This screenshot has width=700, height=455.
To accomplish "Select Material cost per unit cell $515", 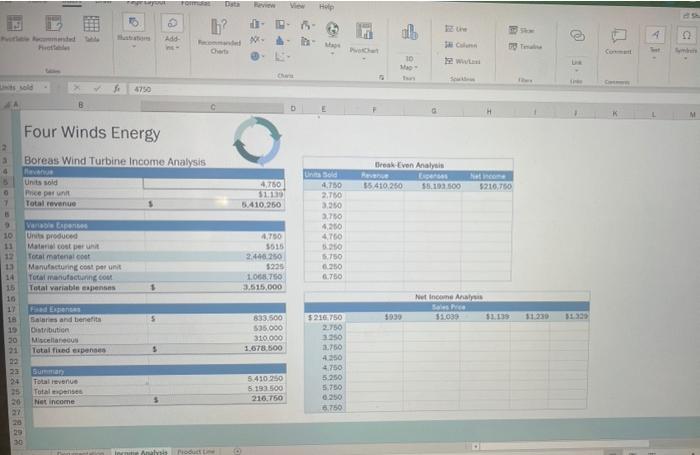I will click(x=214, y=246).
